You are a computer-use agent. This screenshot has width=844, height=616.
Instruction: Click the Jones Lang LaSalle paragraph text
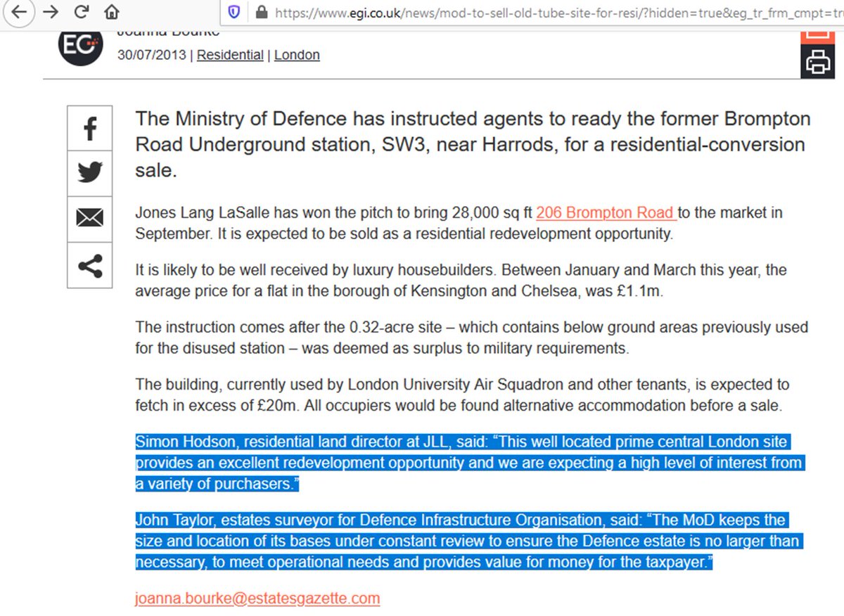click(459, 223)
